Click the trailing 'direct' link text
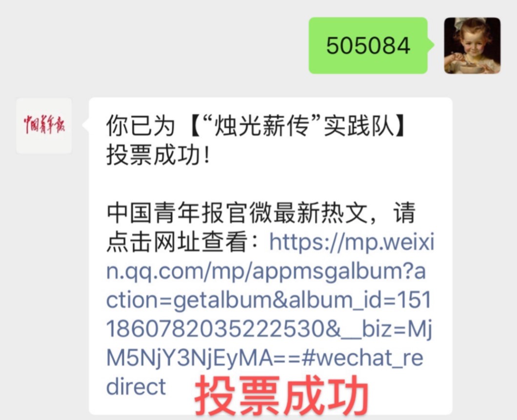517x420 pixels. (136, 386)
